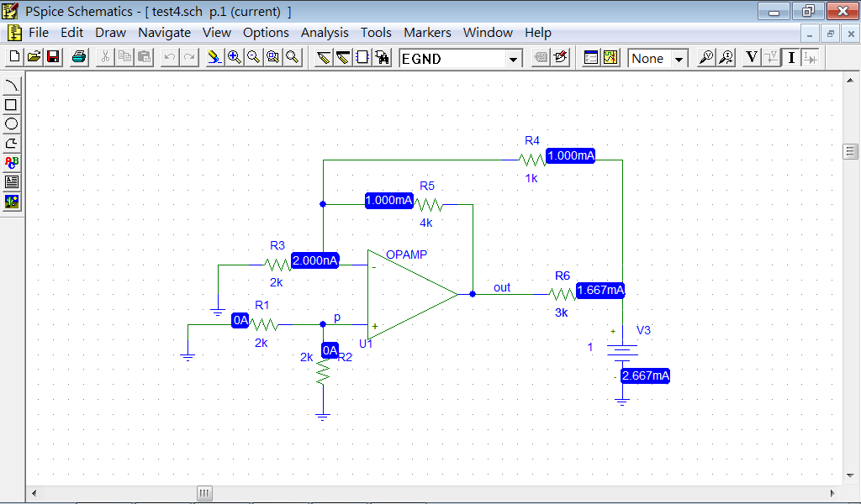Select the 1.667mA current label at R6
Screen dimensions: 861x504
600,290
